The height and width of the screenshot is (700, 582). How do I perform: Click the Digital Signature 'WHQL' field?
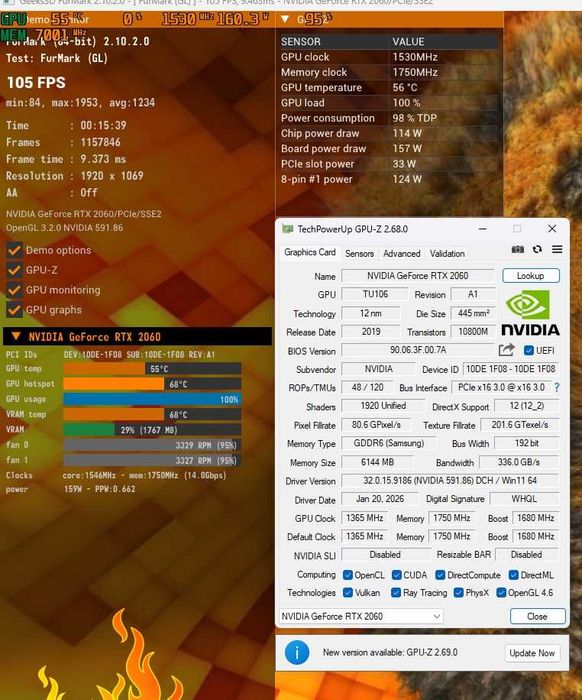[x=524, y=499]
